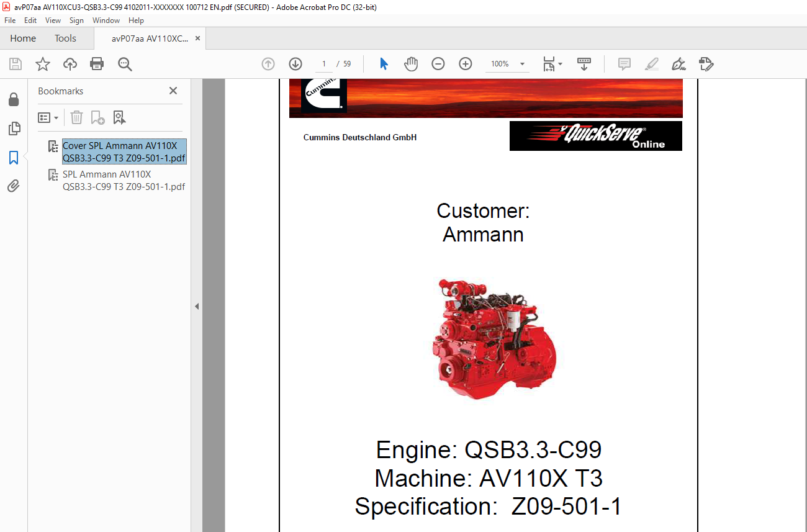This screenshot has height=532, width=807.
Task: Switch to the Tools tab
Action: tap(65, 38)
